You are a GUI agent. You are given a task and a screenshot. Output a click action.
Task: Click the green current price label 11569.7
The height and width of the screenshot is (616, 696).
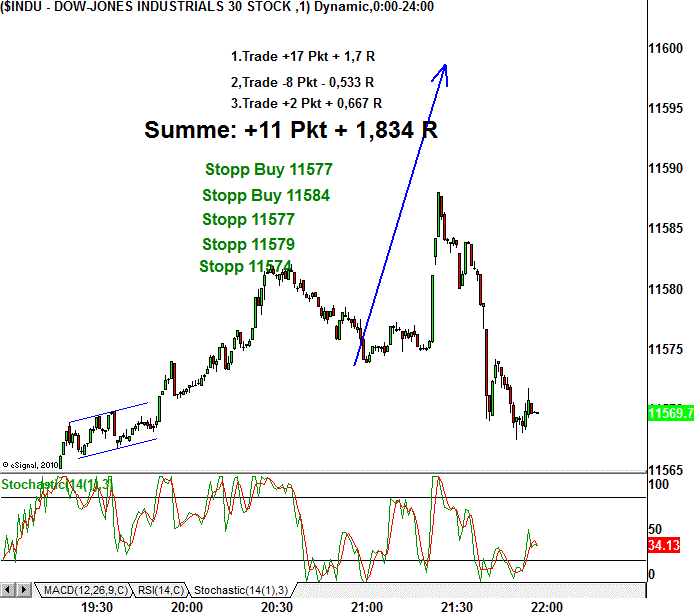tap(670, 412)
